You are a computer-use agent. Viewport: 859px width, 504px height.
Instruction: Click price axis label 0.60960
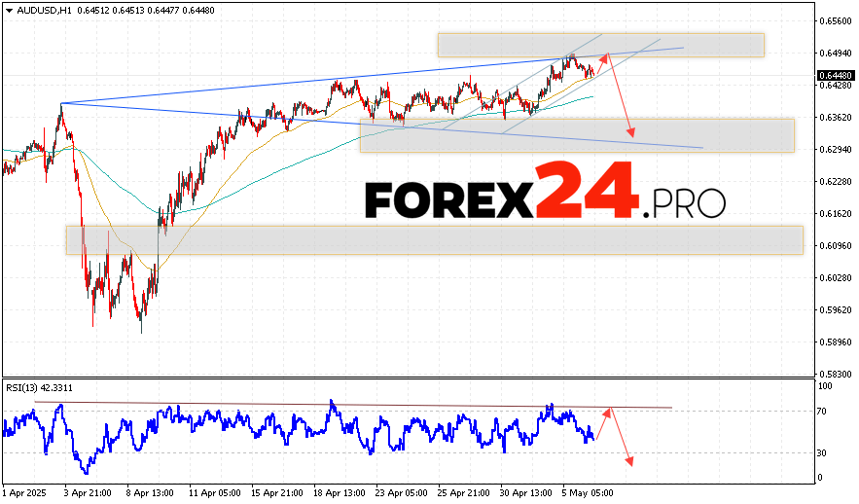[836, 246]
